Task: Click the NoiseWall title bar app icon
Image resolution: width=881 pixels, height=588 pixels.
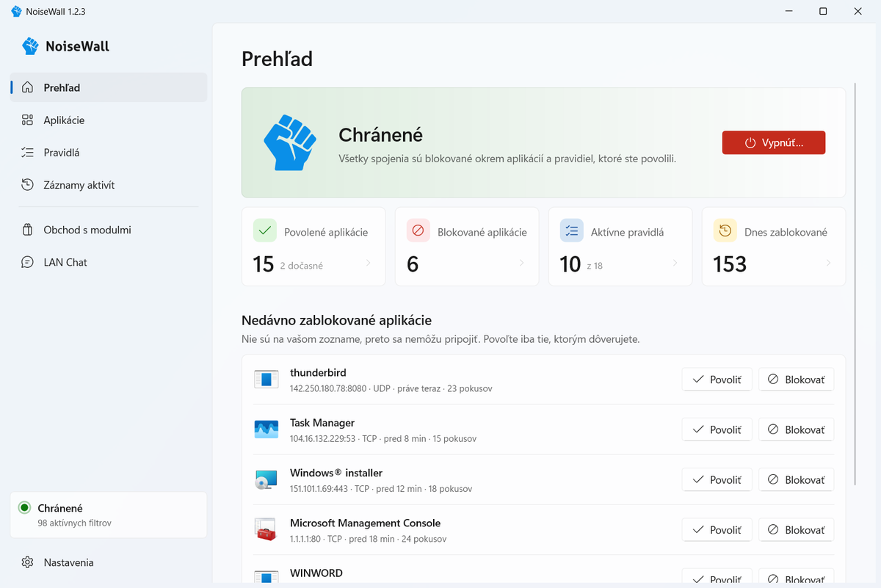Action: coord(17,12)
